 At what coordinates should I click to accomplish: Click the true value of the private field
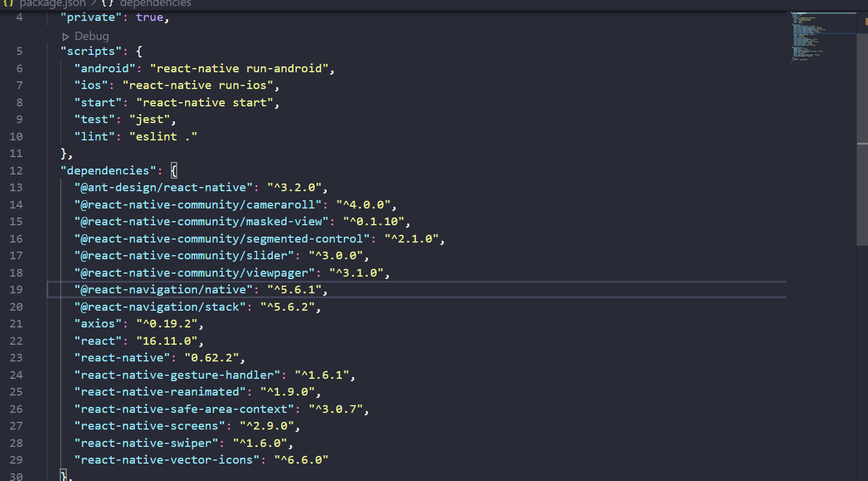coord(149,17)
